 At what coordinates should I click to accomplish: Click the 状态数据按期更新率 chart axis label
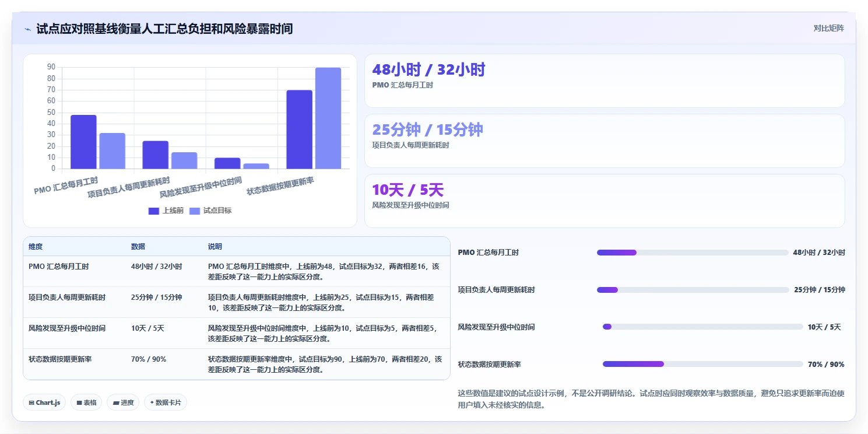(x=280, y=186)
